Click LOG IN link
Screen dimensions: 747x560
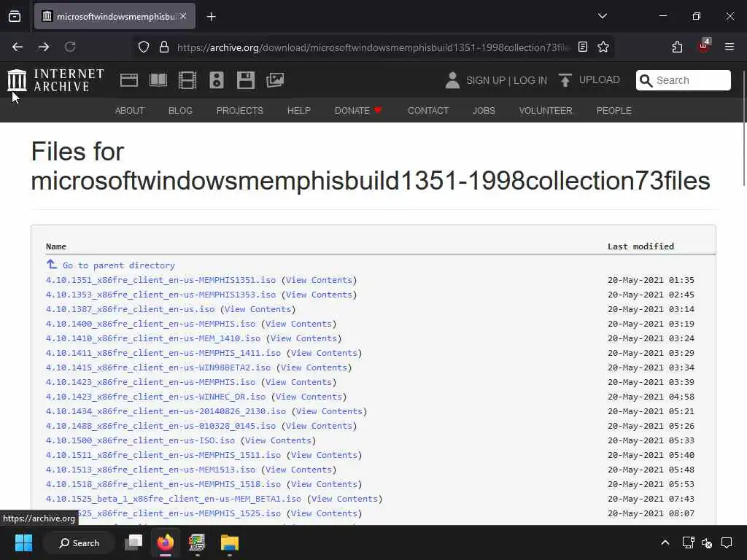tap(530, 80)
